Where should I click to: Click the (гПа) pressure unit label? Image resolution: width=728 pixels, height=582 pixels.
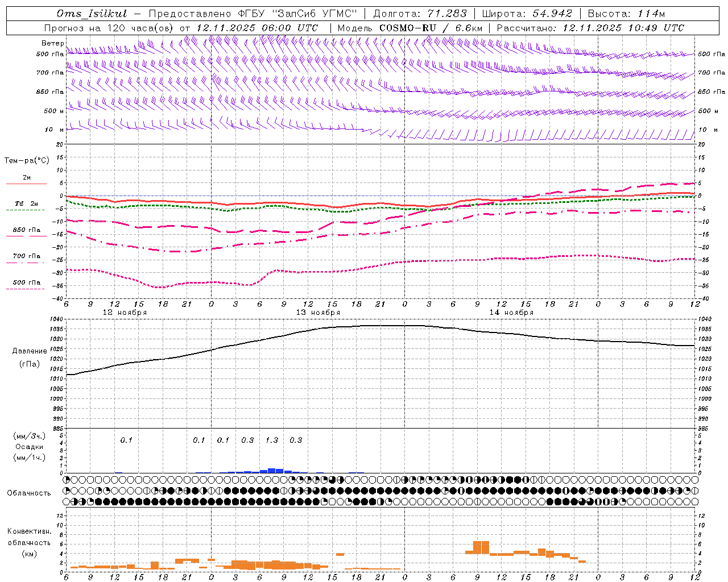coord(30,364)
